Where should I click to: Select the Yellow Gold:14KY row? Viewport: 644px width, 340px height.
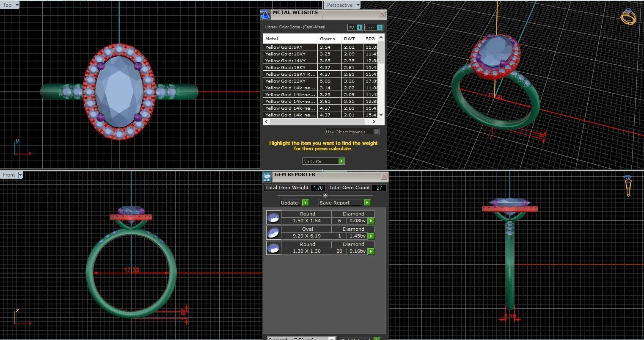(x=320, y=61)
